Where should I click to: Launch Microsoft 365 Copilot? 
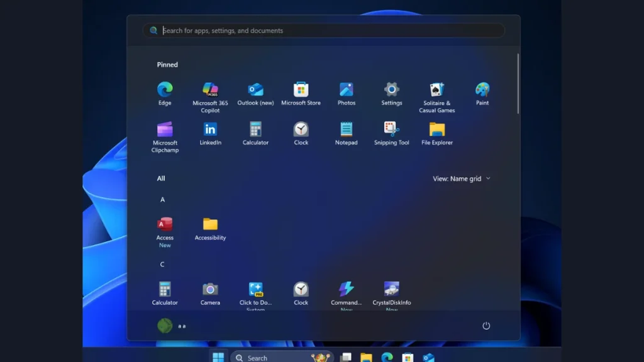pos(210,97)
